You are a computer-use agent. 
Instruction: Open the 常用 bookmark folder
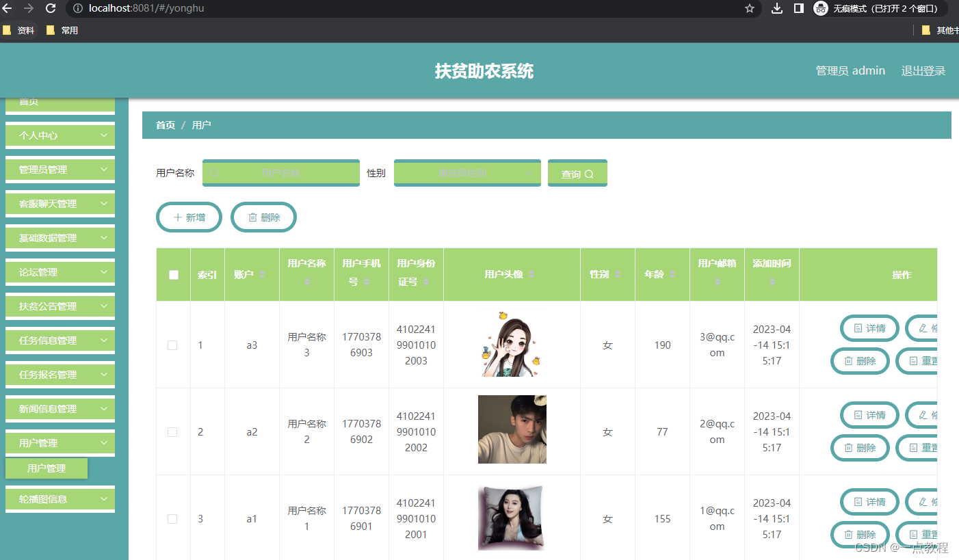tap(62, 30)
